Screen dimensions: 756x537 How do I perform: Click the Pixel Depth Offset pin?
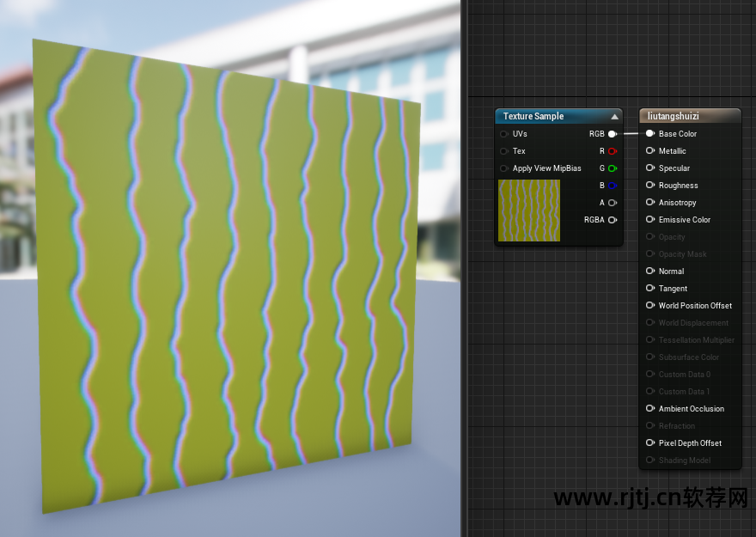pyautogui.click(x=650, y=442)
